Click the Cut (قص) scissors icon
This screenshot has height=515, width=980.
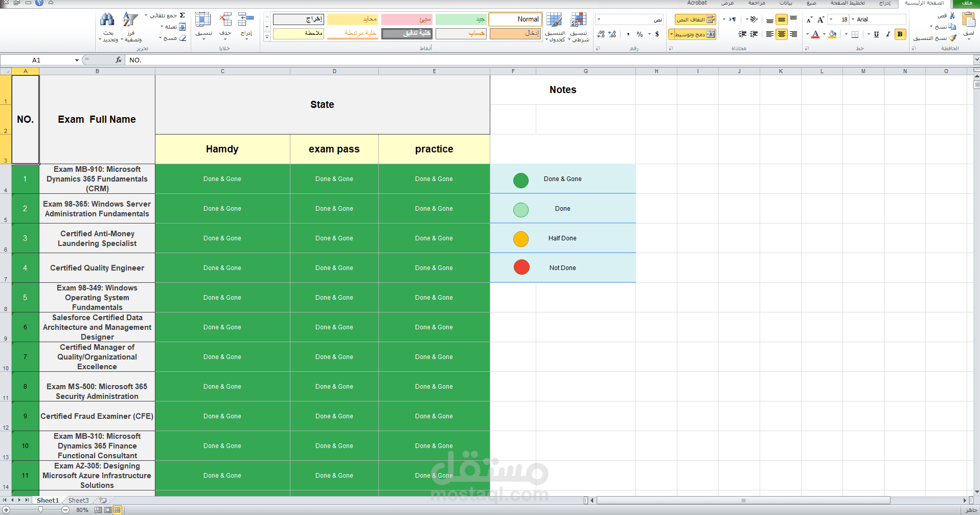pos(952,15)
